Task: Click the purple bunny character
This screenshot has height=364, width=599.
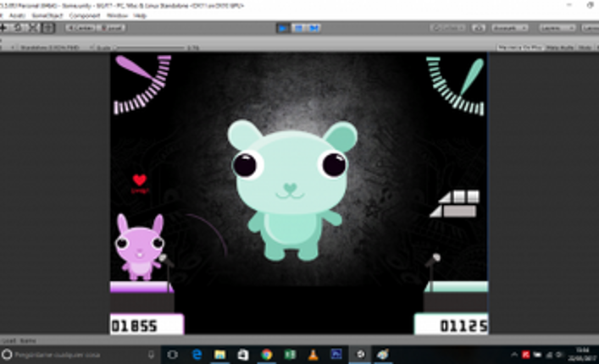Action: coord(140,247)
